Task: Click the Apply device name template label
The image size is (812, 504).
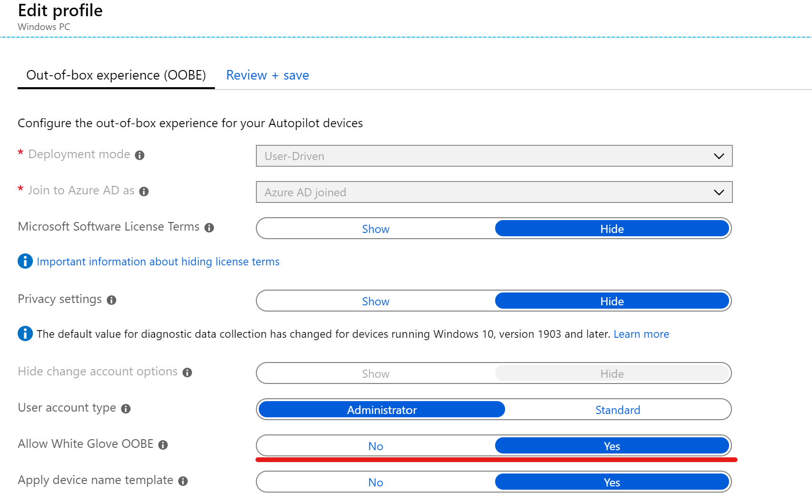Action: (95, 480)
